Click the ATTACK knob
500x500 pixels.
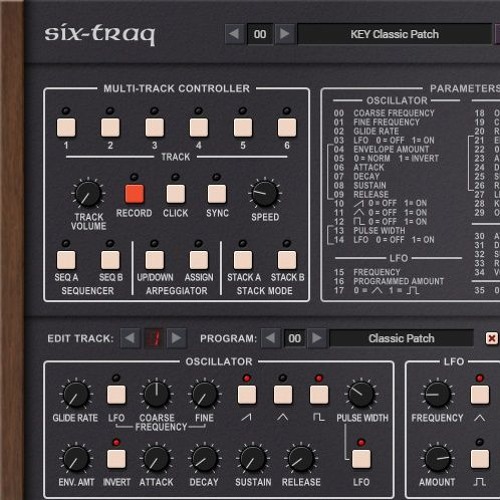(156, 459)
